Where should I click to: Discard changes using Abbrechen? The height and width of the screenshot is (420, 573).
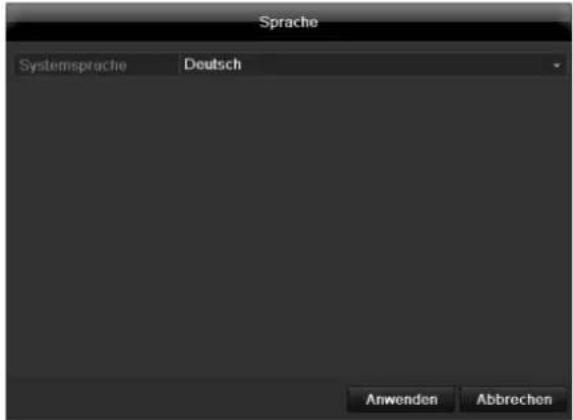click(x=513, y=400)
